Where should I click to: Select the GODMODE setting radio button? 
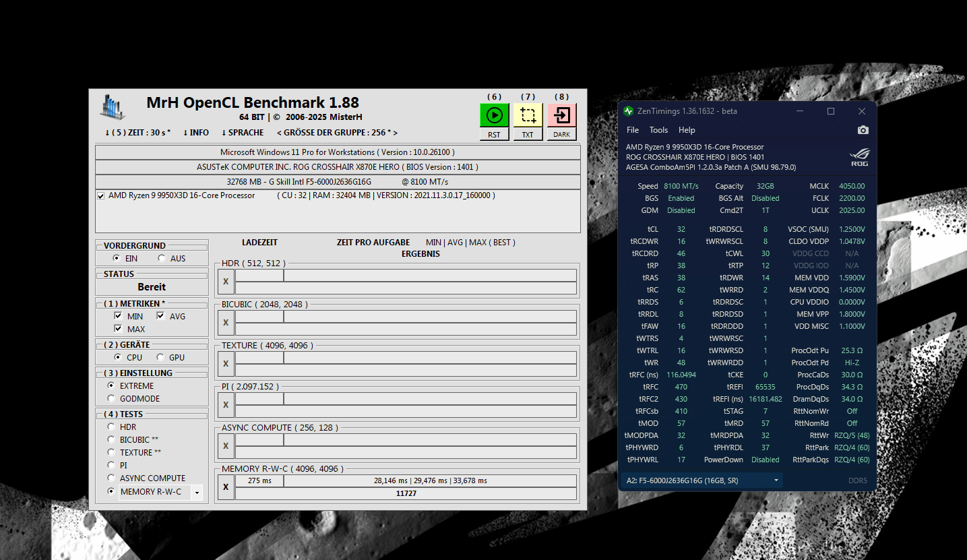pos(111,398)
